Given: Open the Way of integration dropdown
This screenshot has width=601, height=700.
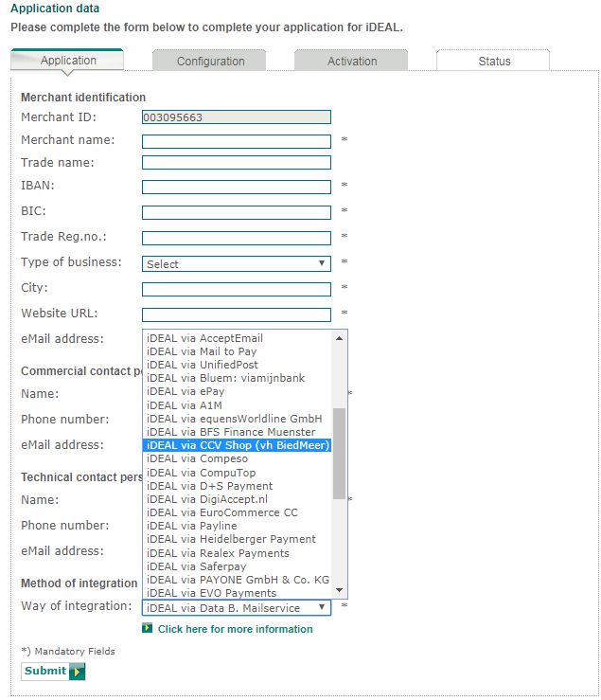Looking at the screenshot, I should pyautogui.click(x=236, y=608).
